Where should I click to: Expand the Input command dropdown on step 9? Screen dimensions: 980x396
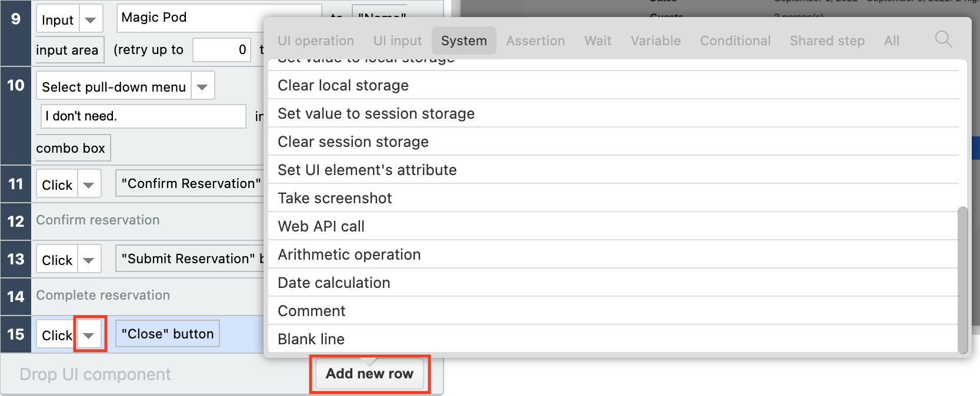tap(91, 19)
